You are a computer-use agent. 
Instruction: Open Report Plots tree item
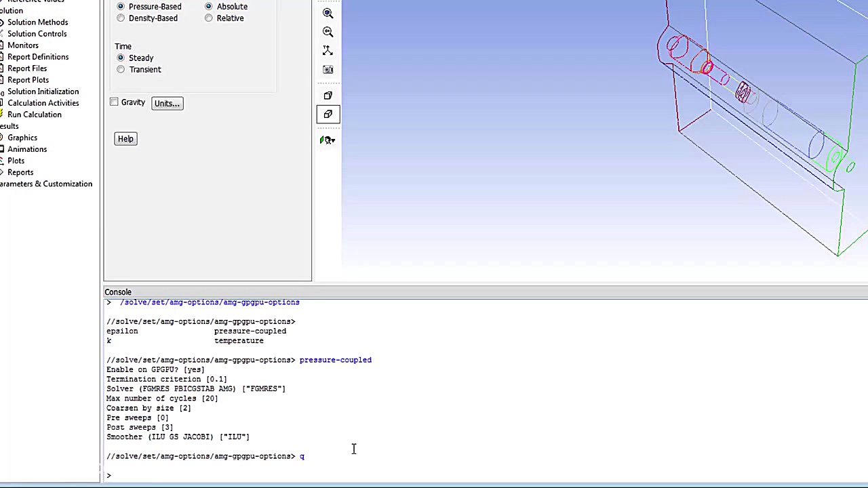[x=28, y=80]
